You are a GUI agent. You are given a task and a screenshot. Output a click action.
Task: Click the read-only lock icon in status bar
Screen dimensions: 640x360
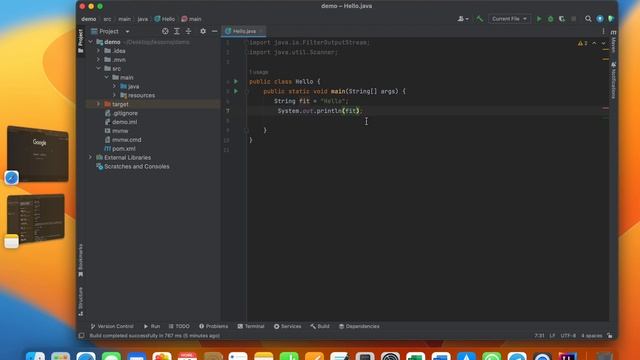click(609, 336)
